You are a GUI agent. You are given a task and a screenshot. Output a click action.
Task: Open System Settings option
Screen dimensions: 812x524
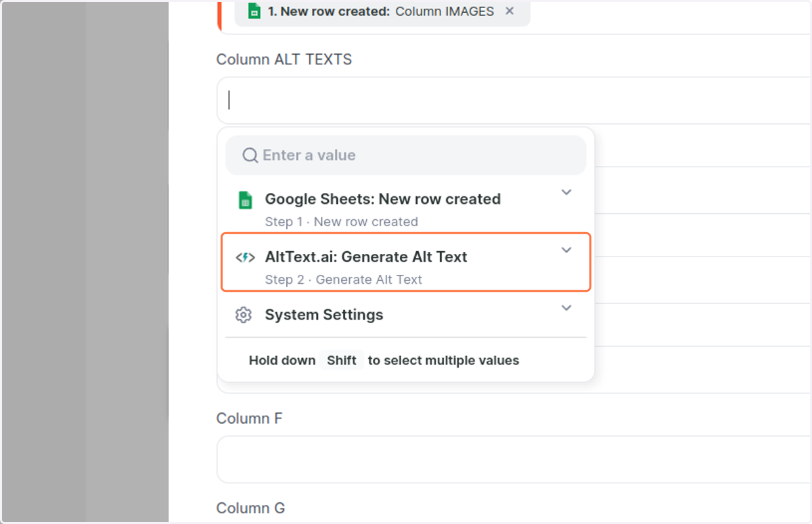pos(406,315)
